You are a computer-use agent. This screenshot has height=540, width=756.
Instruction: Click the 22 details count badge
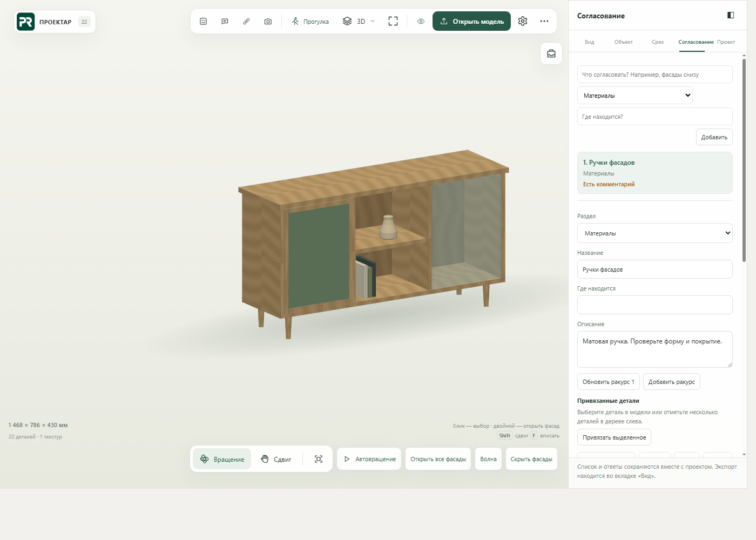pyautogui.click(x=84, y=22)
